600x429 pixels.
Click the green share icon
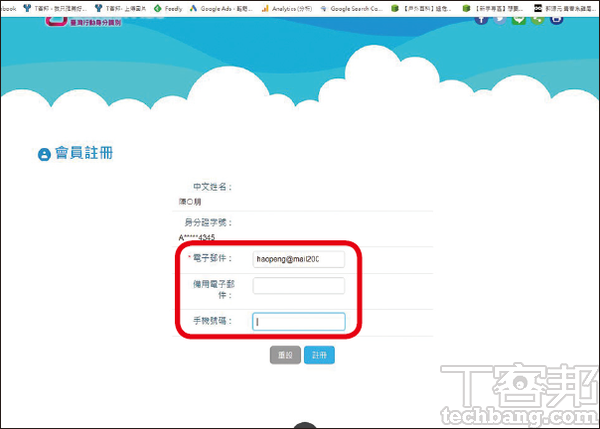click(538, 20)
